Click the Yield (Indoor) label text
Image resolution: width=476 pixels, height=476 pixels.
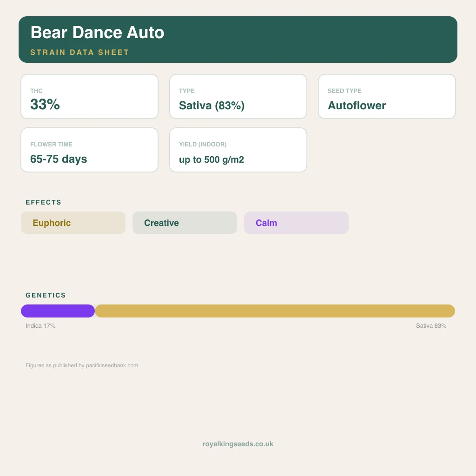coord(203,145)
